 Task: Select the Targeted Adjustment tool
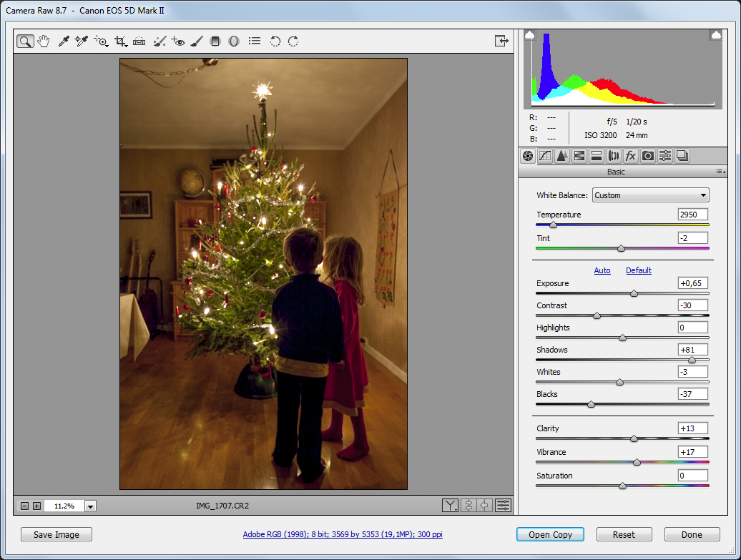click(101, 41)
